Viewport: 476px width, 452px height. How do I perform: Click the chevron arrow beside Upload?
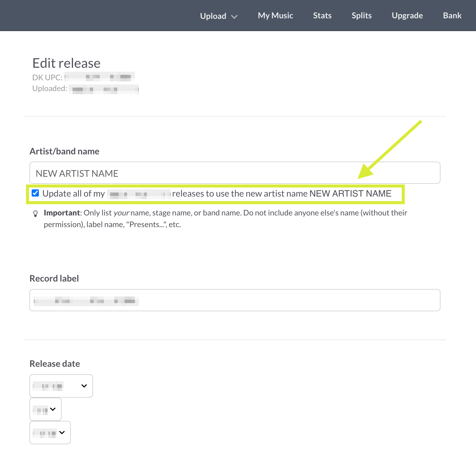[x=234, y=17]
